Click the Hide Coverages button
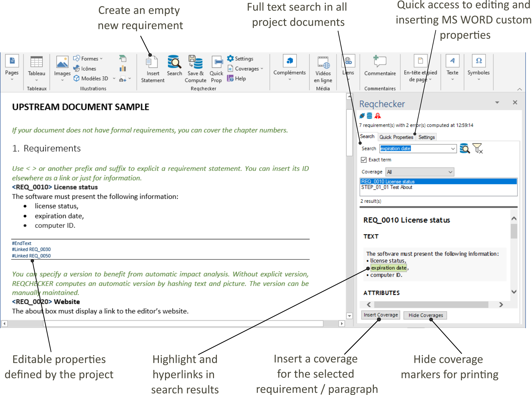Image resolution: width=532 pixels, height=395 pixels. click(x=425, y=315)
